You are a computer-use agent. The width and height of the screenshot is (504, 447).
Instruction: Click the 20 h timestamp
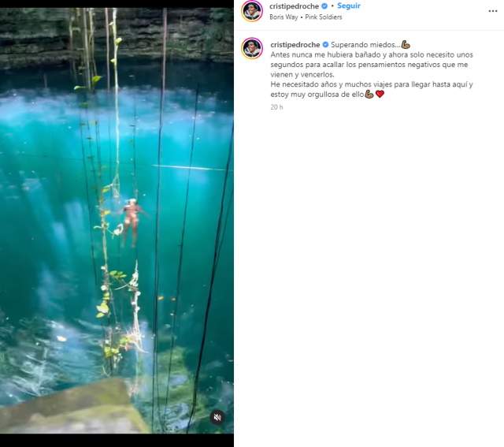pyautogui.click(x=276, y=107)
